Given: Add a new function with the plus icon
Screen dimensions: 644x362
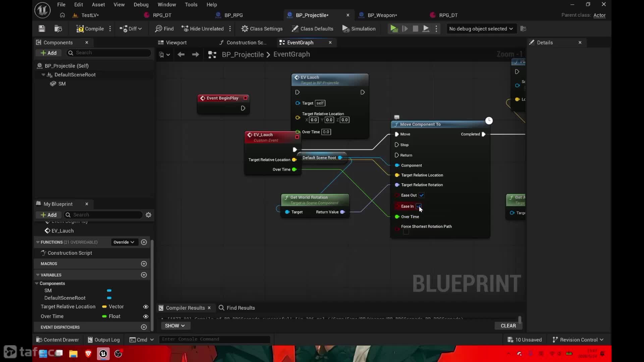Looking at the screenshot, I should click(144, 242).
